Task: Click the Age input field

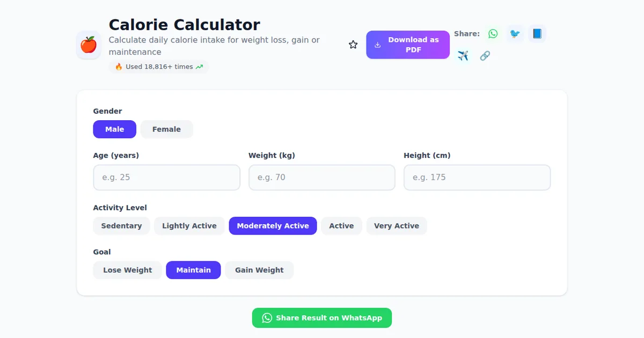Action: tap(166, 177)
